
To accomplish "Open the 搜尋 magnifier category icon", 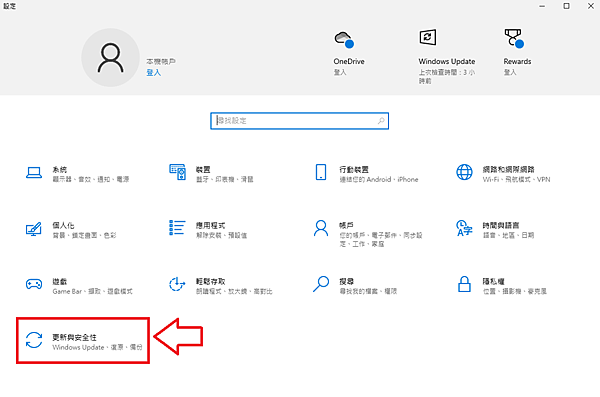I will point(321,284).
